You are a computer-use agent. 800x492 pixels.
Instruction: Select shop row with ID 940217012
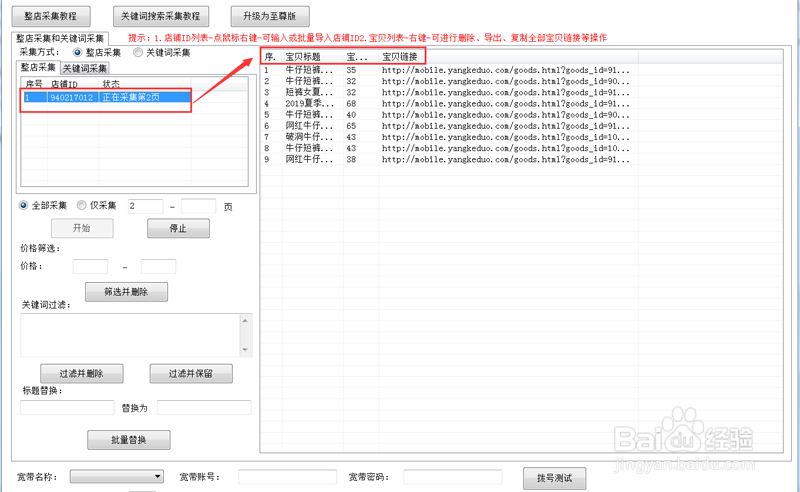click(x=106, y=97)
